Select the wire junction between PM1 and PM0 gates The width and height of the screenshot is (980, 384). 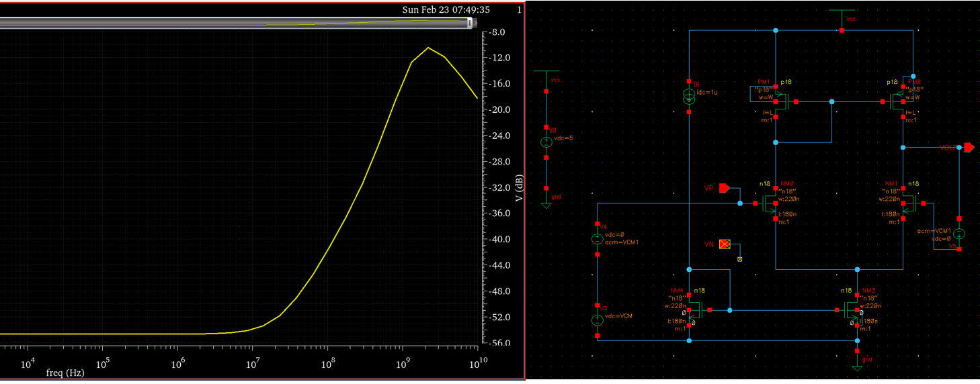pos(831,102)
